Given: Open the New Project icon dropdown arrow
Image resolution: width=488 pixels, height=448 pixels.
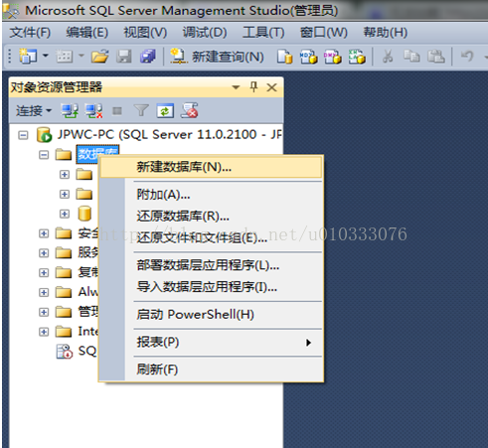Looking at the screenshot, I should point(46,56).
